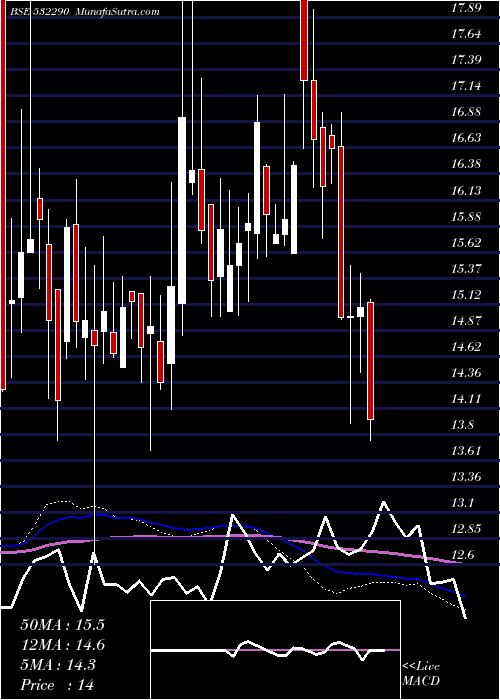Screen dimensions: 500x700
Task: Click the last red candlestick near 14.11
Action: 370,361
